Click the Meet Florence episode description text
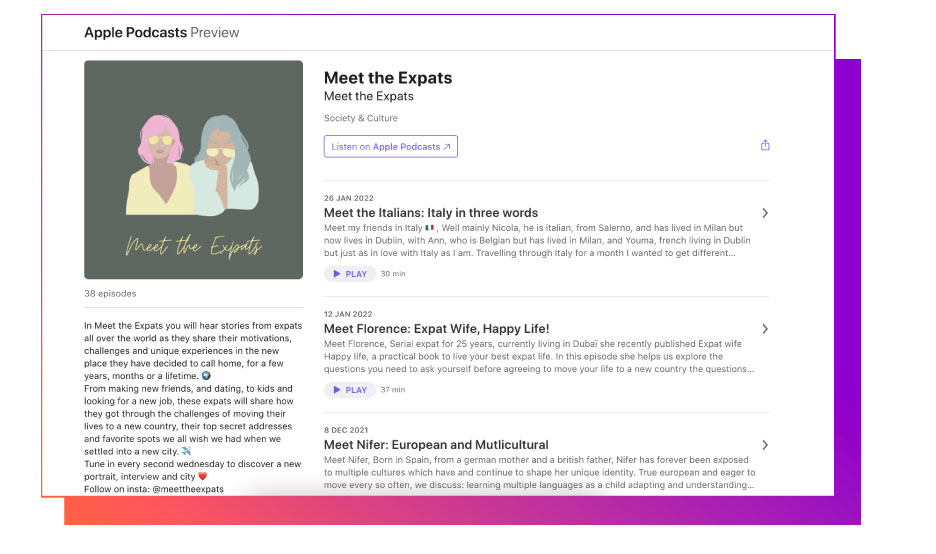Screen dimensions: 936x554 (x=539, y=356)
